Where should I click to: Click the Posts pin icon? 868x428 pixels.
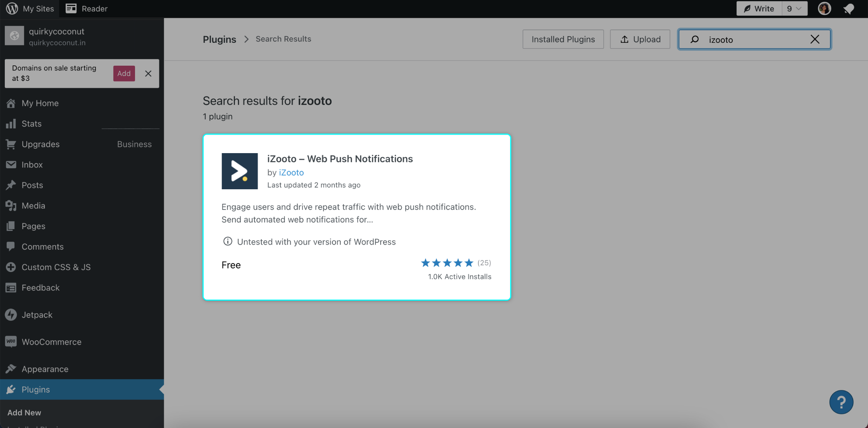point(11,185)
